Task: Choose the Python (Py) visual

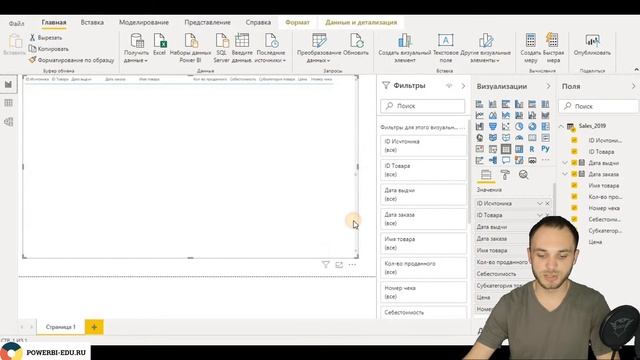Action: coord(545,149)
